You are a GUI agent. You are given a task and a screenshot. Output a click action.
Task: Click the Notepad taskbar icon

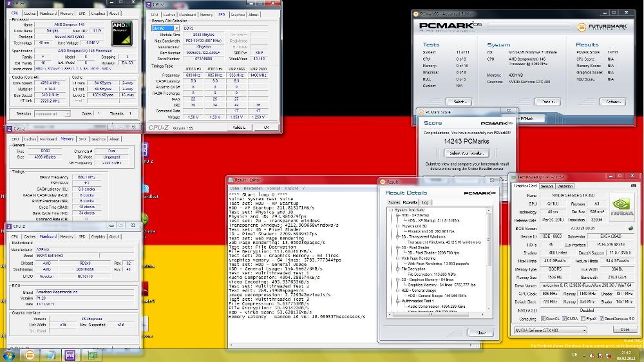(50, 355)
